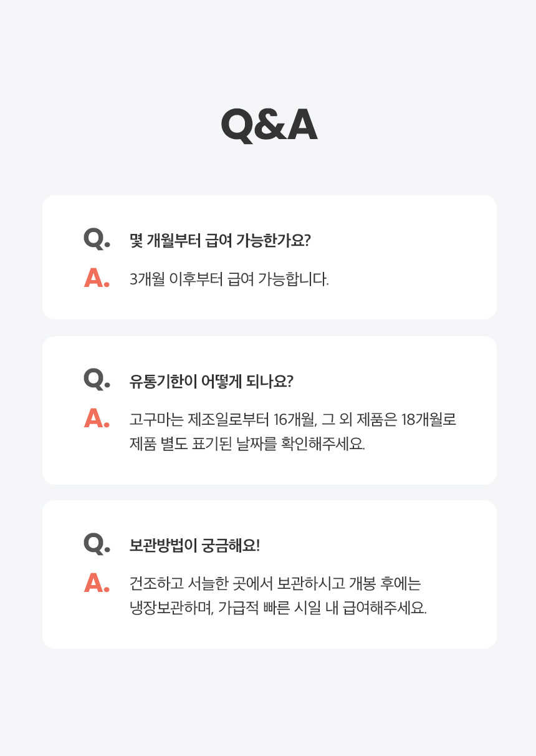Image resolution: width=536 pixels, height=756 pixels.
Task: Select text 제품 별도 표기된 날짜를 확인해주세요.
Action: pyautogui.click(x=247, y=444)
